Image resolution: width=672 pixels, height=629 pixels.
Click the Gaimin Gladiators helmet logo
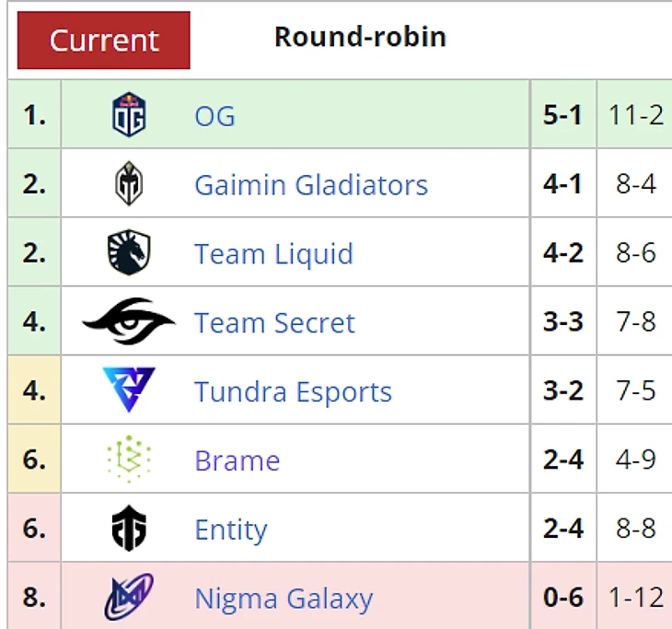[x=129, y=184]
